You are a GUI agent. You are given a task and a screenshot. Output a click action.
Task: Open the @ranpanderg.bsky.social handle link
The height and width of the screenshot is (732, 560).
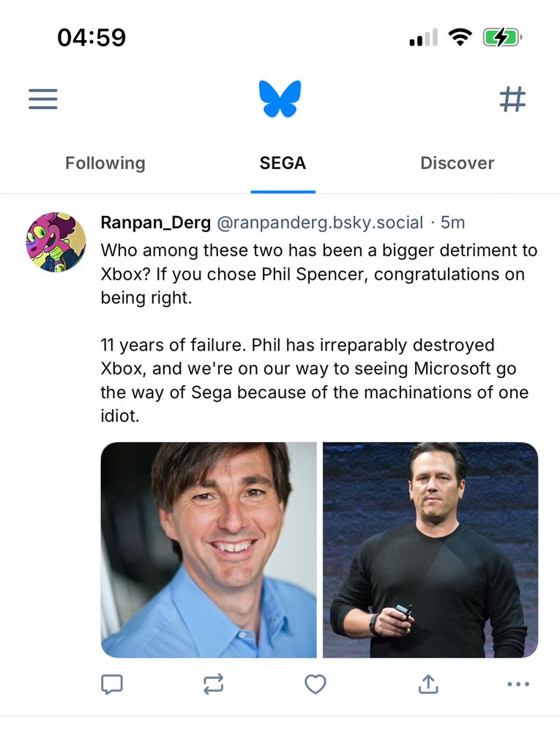coord(320,223)
